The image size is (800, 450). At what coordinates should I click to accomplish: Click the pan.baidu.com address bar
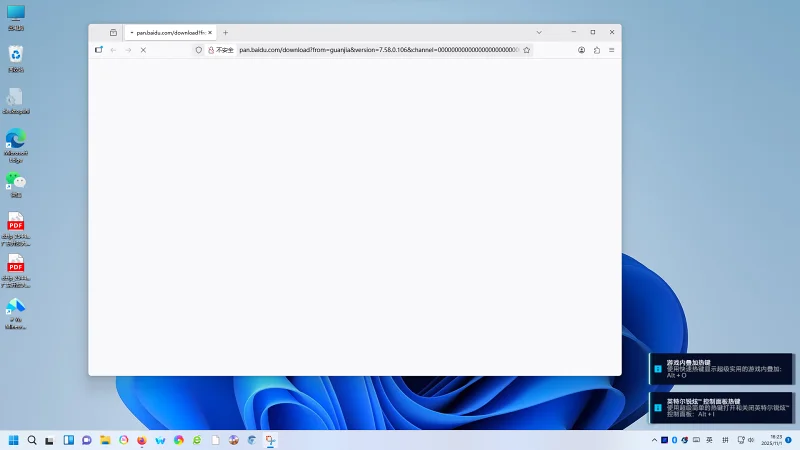click(380, 50)
